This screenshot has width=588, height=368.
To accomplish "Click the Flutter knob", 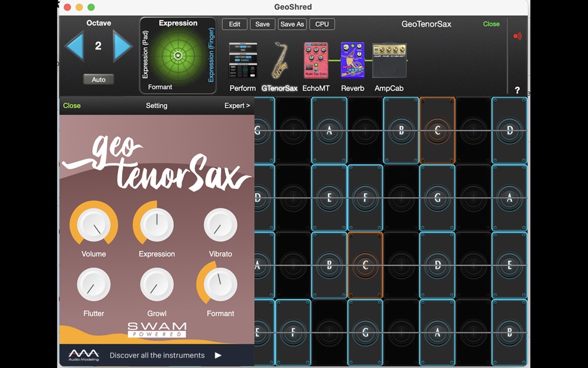I will pyautogui.click(x=93, y=284).
